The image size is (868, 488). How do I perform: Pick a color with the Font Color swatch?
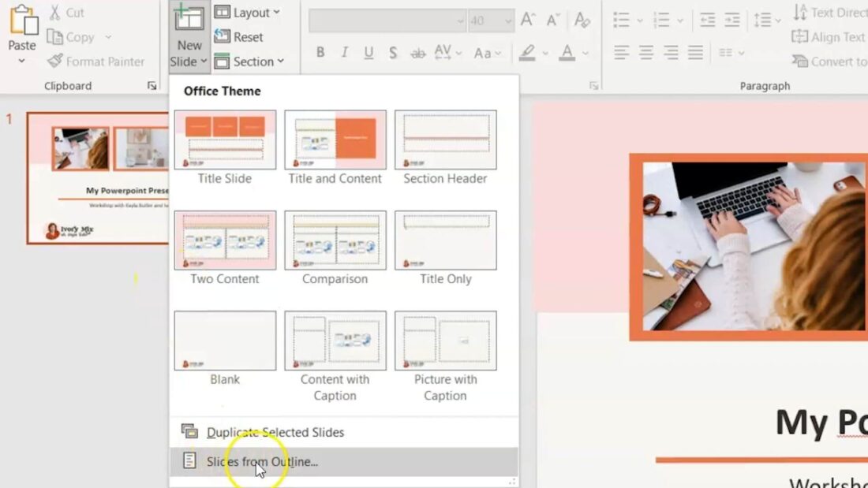(568, 52)
